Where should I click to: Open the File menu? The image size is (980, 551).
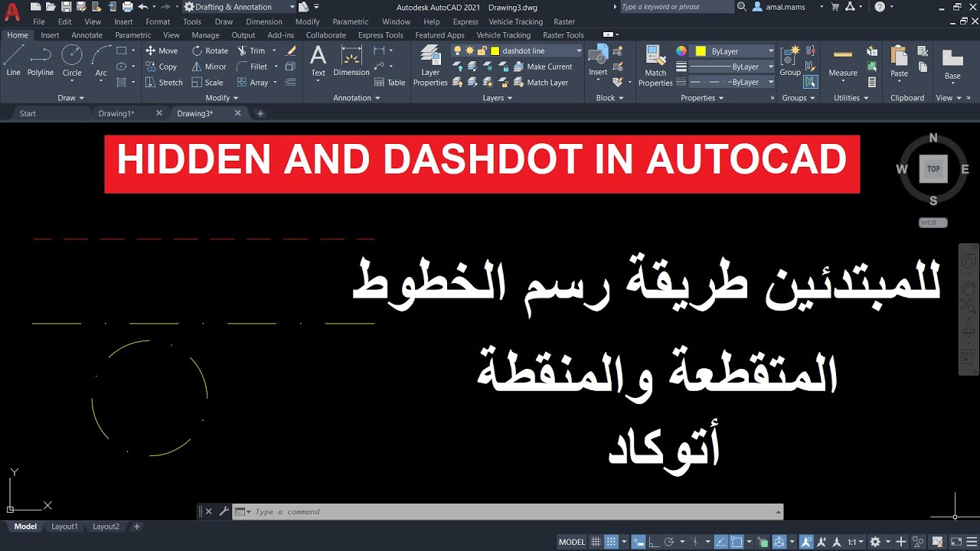tap(39, 21)
